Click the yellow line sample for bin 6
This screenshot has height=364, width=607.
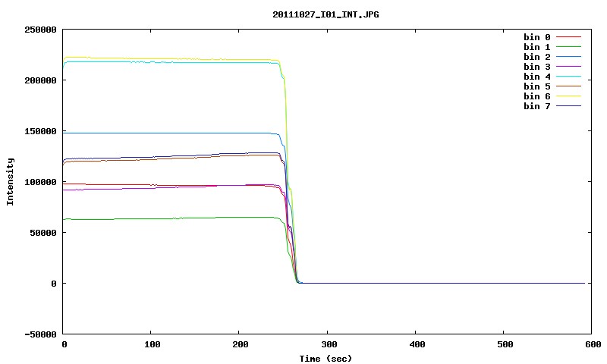[568, 96]
